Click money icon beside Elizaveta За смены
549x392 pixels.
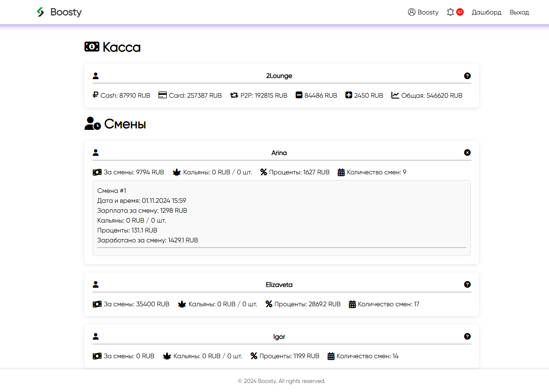(97, 304)
